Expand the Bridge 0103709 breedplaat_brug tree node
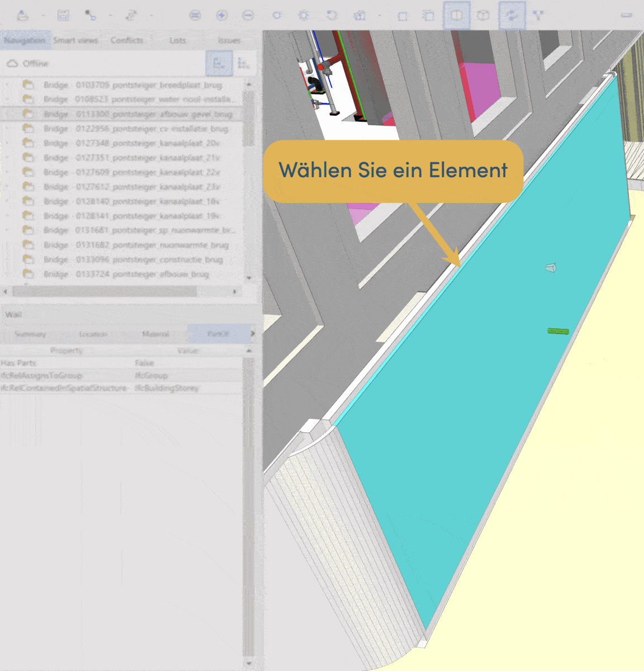 point(8,85)
